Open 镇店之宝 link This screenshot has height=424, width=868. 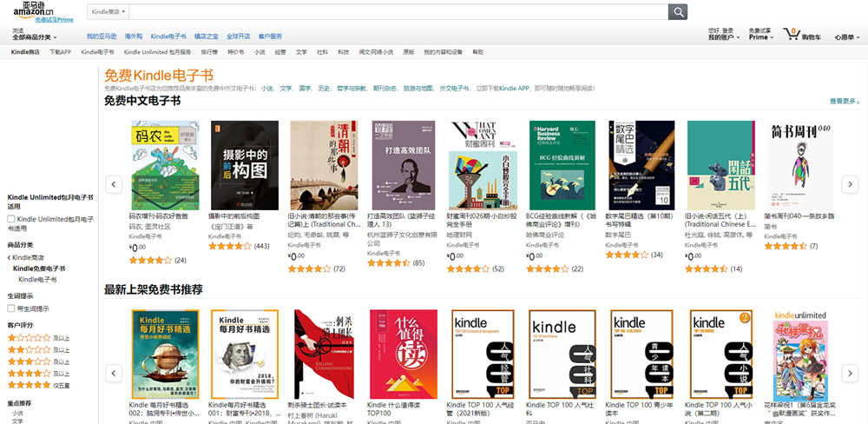206,36
